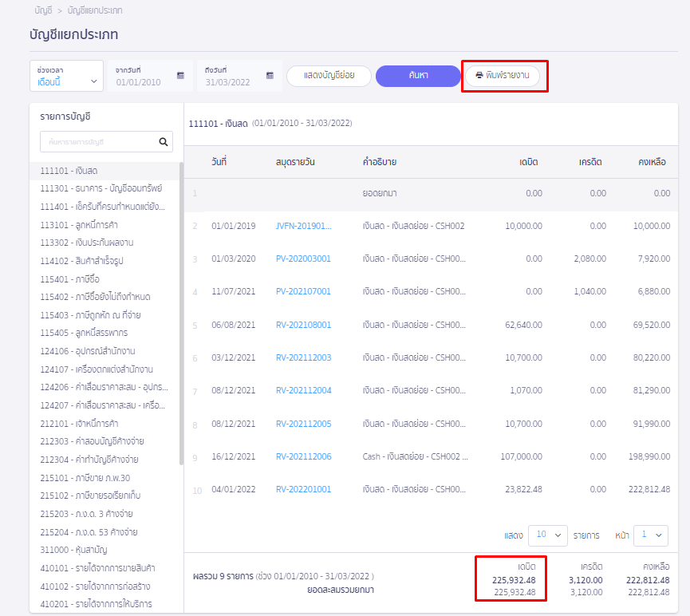Screen dimensions: 690x616
Task: Click credit value 2,080.00
Action: point(590,259)
